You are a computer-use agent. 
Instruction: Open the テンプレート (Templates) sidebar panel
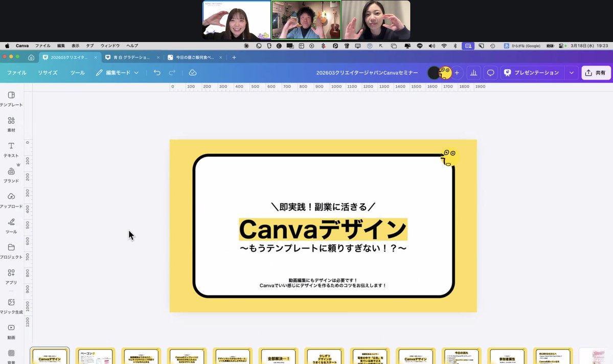11,99
